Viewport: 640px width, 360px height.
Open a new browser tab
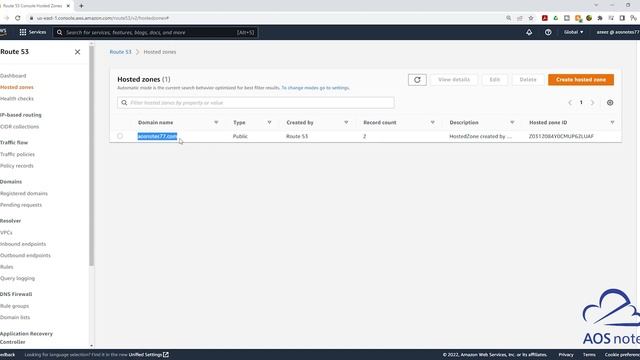click(81, 6)
